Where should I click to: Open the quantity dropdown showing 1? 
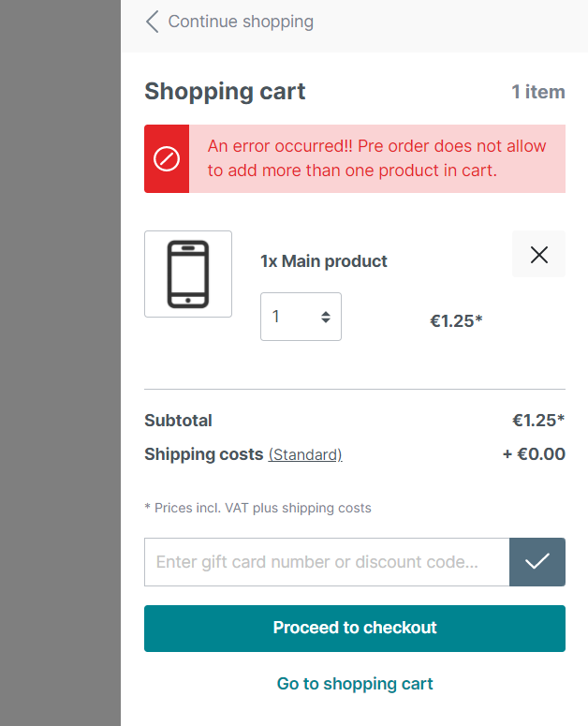coord(300,317)
